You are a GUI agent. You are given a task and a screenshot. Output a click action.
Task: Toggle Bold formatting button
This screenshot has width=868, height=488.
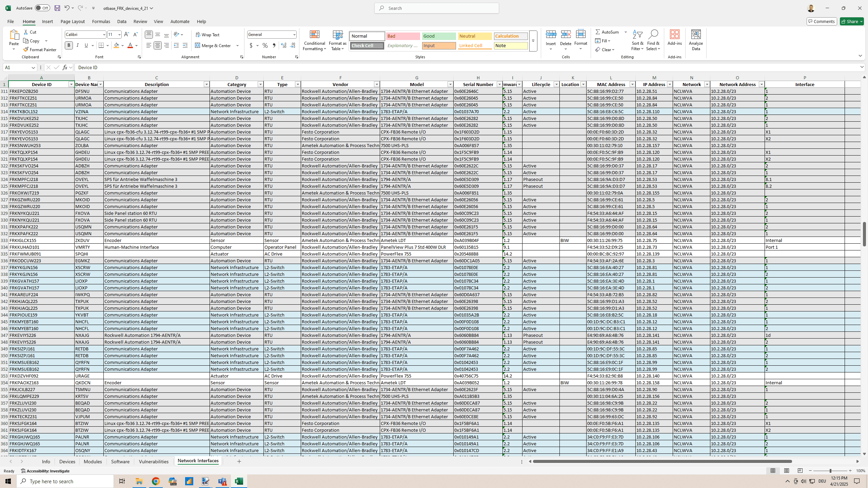[69, 45]
